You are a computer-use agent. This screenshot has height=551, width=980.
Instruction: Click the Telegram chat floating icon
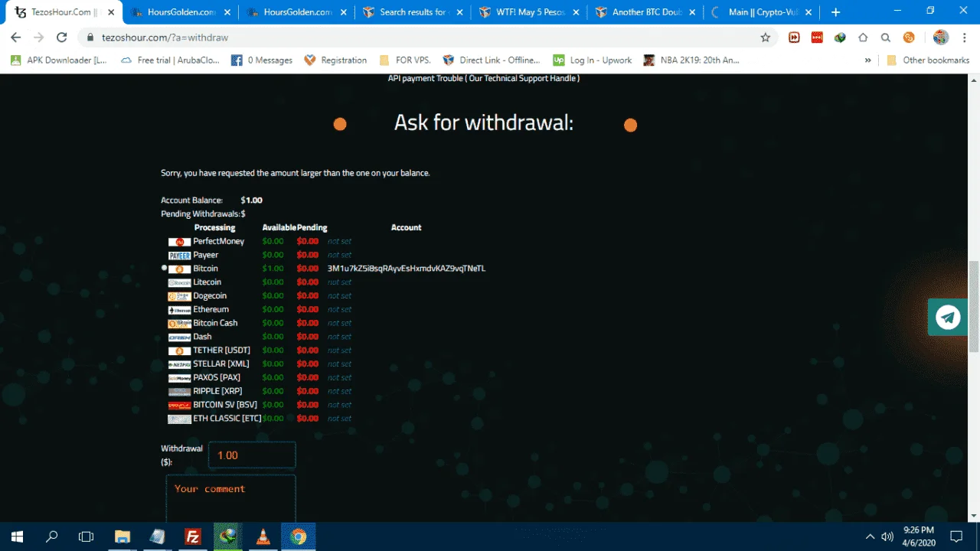pyautogui.click(x=948, y=317)
